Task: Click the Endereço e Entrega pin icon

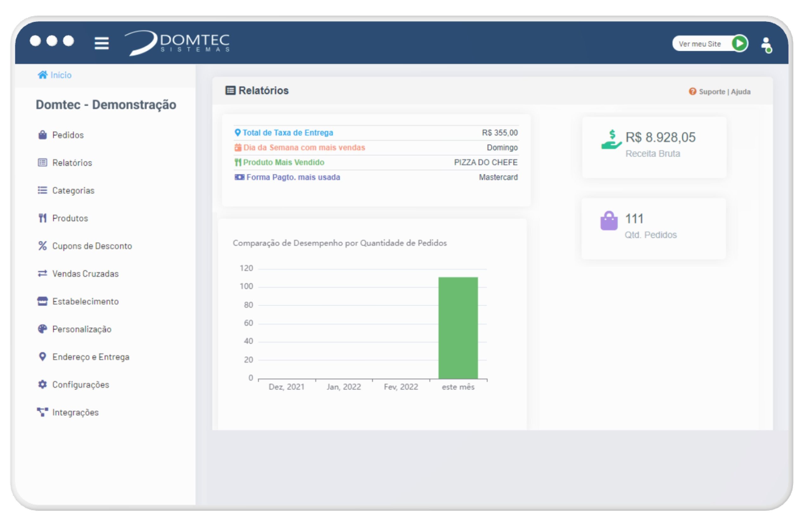Action: point(43,356)
